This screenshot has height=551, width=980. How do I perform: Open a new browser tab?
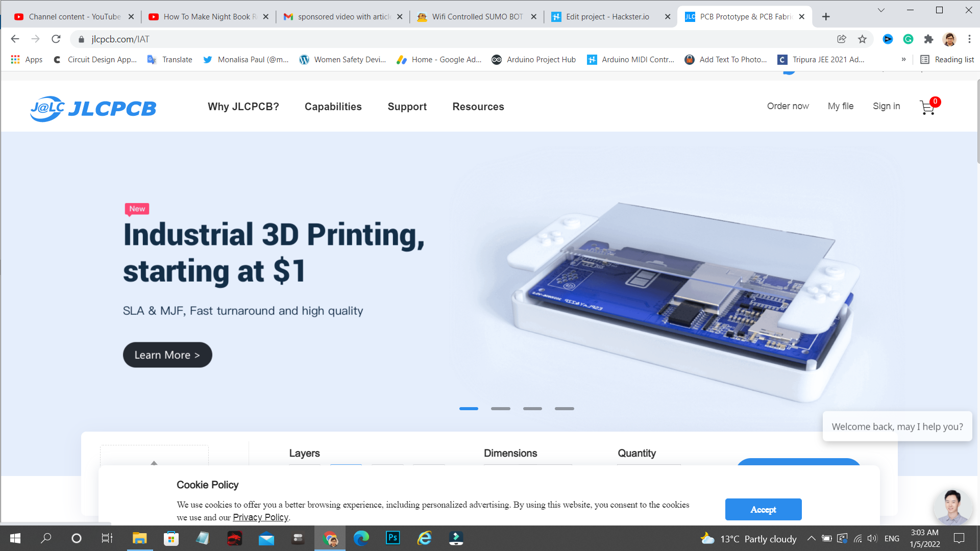click(825, 16)
